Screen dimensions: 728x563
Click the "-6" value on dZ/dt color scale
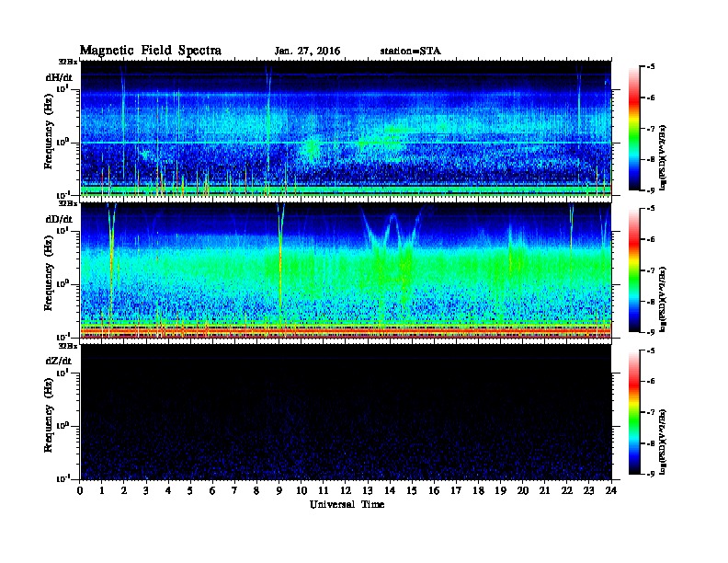pos(651,382)
